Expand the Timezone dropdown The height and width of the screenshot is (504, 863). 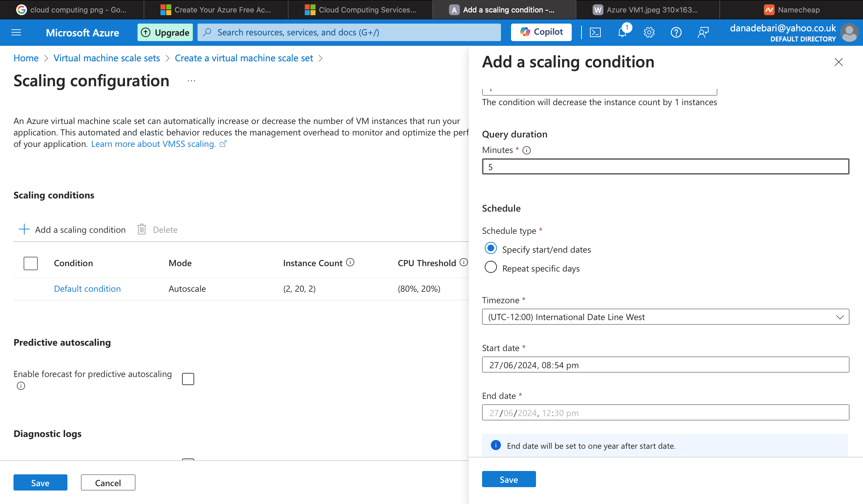665,317
